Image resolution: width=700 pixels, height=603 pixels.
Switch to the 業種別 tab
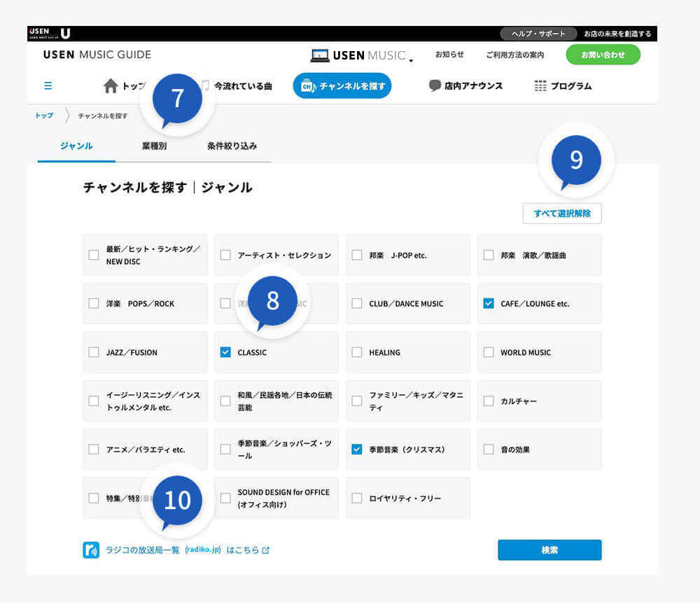pyautogui.click(x=154, y=146)
